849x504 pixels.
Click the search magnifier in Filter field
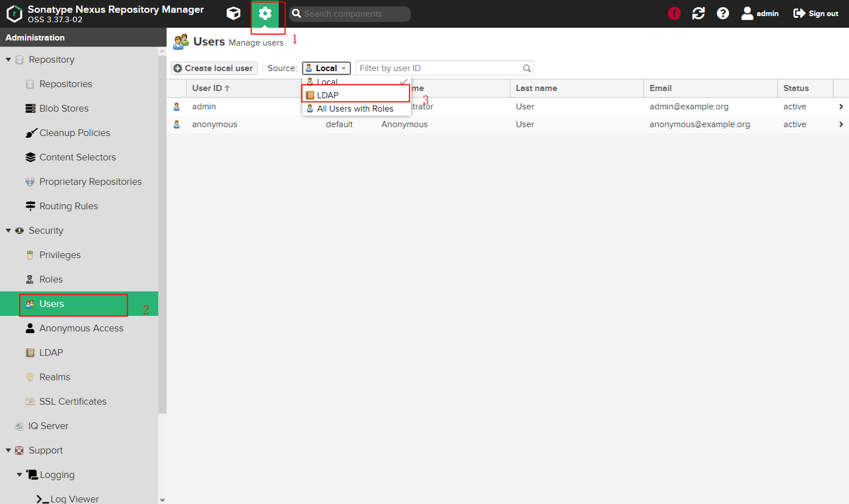(x=527, y=68)
